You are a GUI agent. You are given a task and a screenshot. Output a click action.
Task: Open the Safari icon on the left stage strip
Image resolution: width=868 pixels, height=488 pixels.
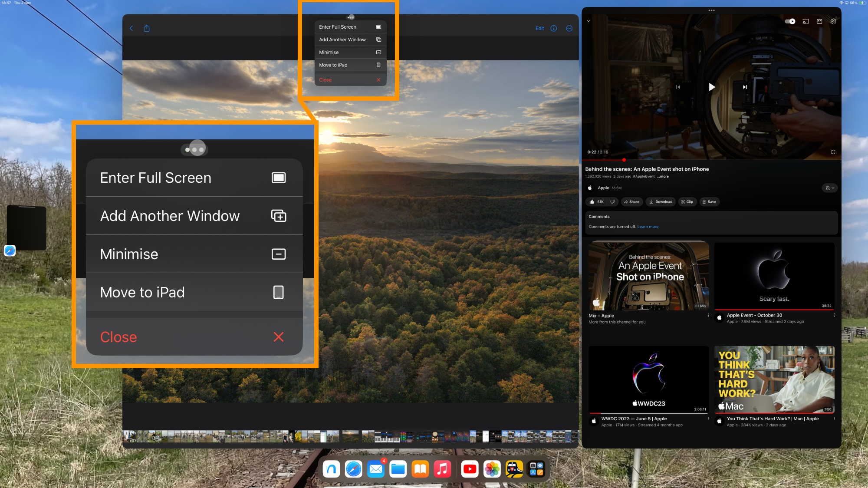tap(10, 251)
